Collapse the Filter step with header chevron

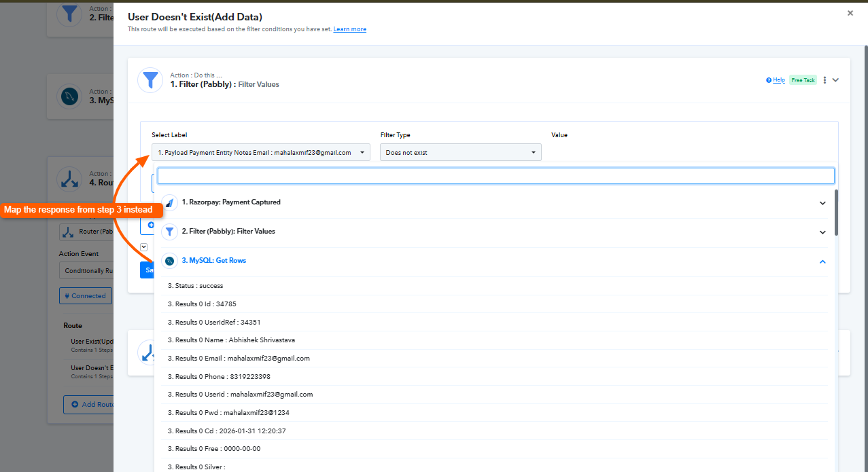(x=836, y=80)
